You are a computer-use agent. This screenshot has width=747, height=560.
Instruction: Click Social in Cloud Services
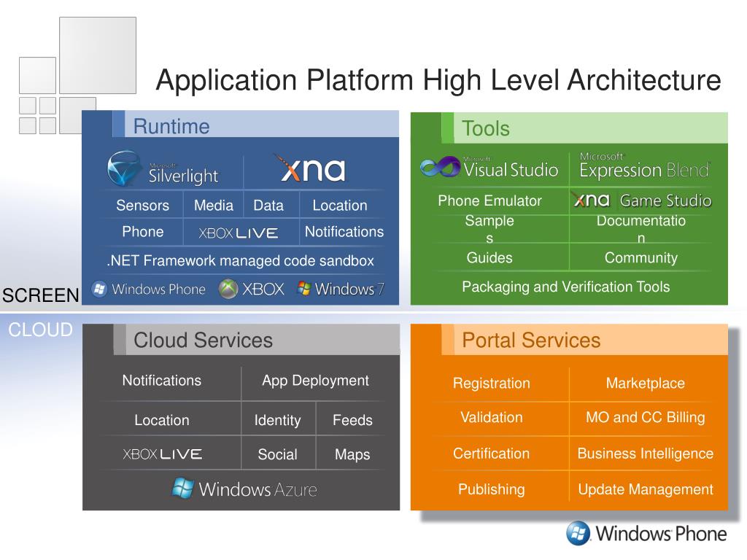[x=277, y=454]
